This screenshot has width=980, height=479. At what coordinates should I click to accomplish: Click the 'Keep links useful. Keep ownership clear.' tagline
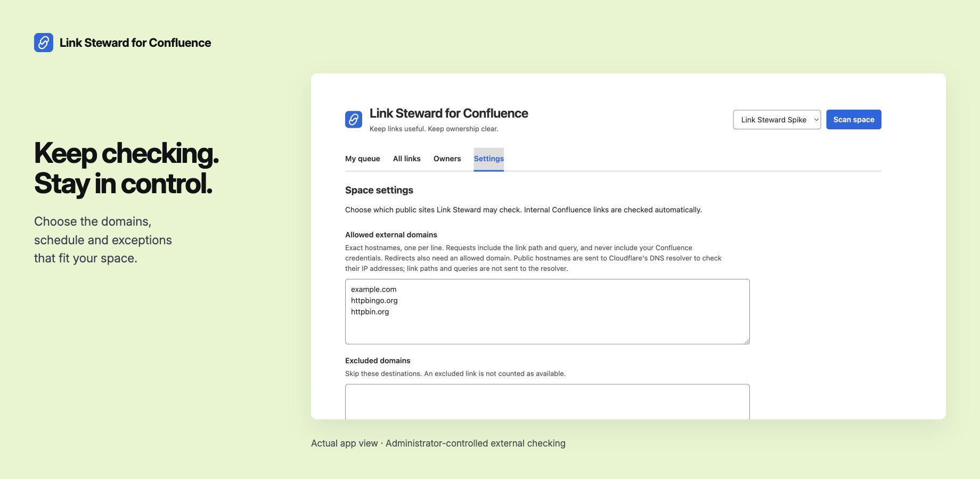pos(434,129)
